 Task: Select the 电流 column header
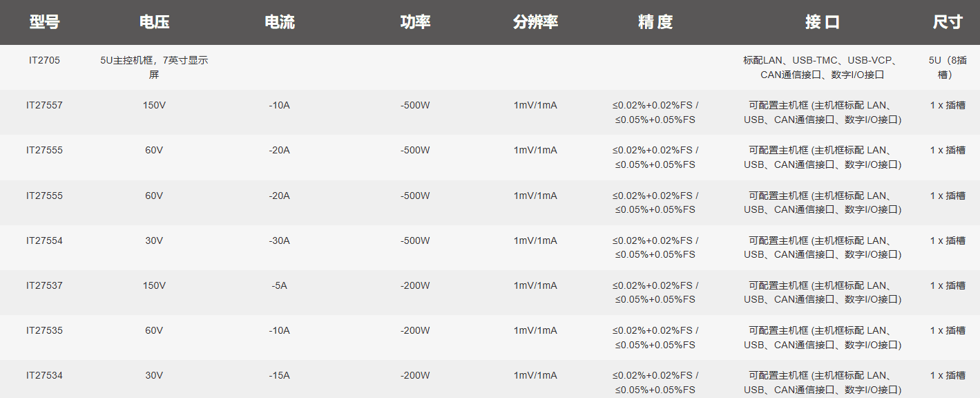coord(280,22)
